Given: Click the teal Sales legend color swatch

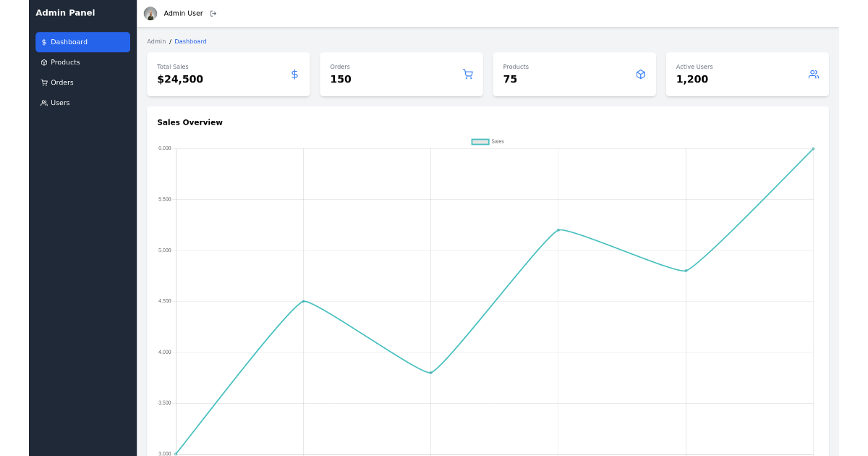Looking at the screenshot, I should (480, 141).
